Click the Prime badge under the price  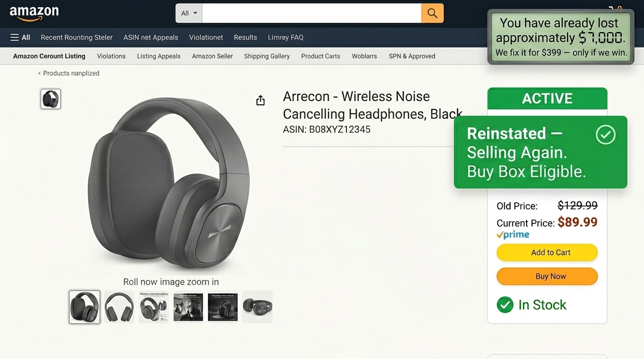coord(512,234)
